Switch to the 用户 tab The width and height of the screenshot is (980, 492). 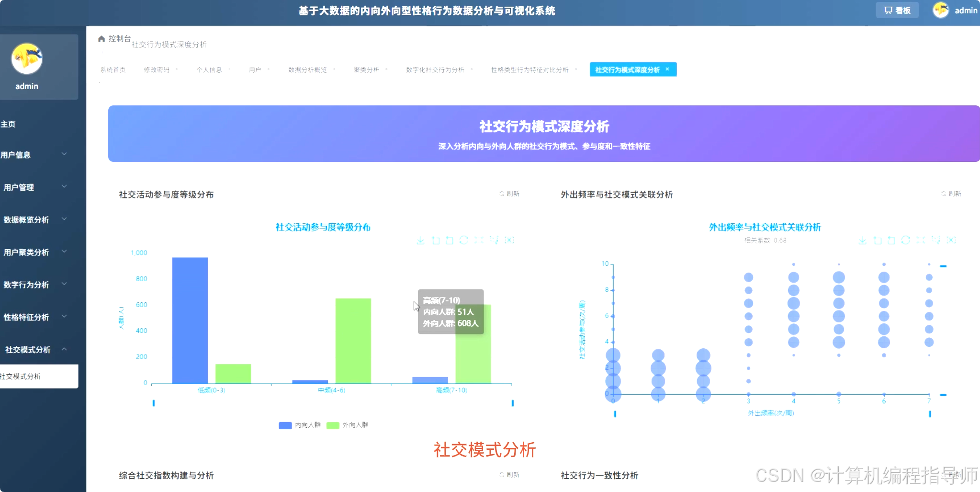[255, 70]
